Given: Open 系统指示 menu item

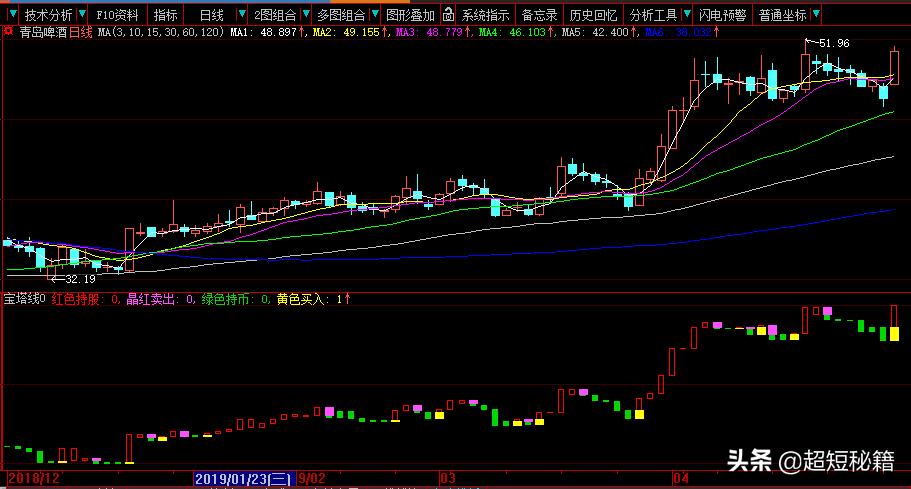Looking at the screenshot, I should coord(485,15).
